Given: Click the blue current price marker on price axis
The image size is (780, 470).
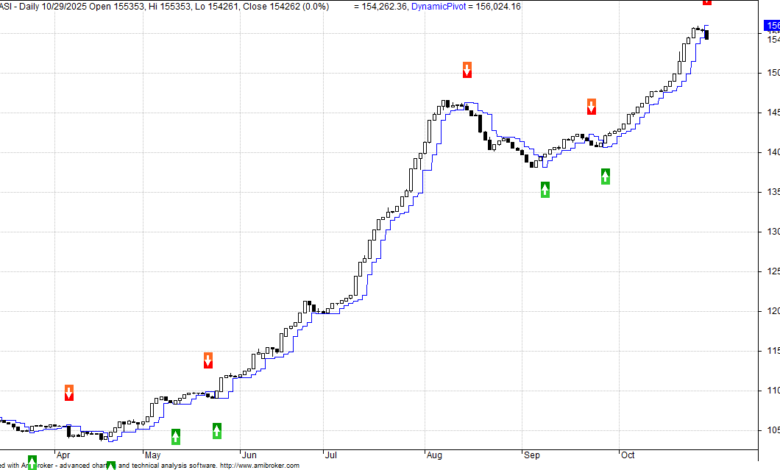Looking at the screenshot, I should (771, 25).
